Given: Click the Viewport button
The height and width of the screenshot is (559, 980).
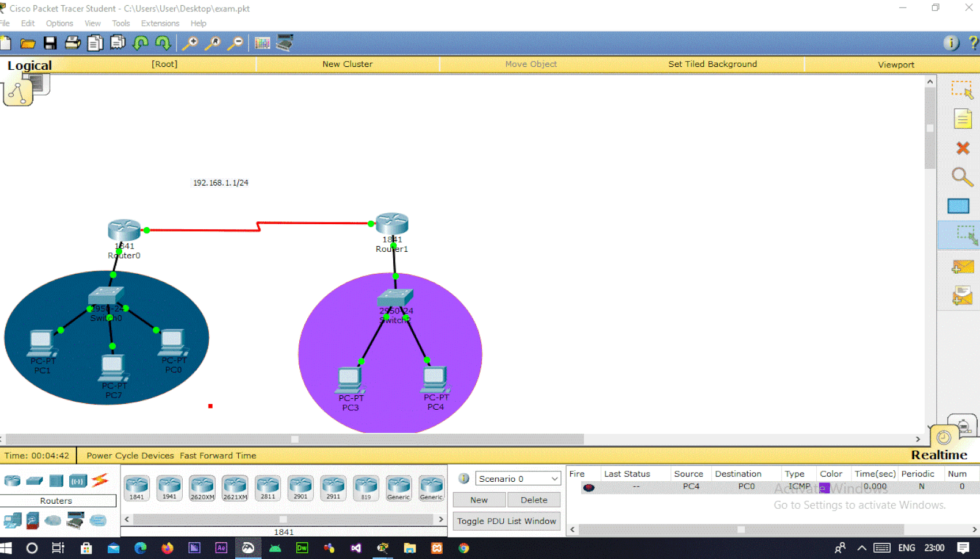Looking at the screenshot, I should (x=896, y=65).
